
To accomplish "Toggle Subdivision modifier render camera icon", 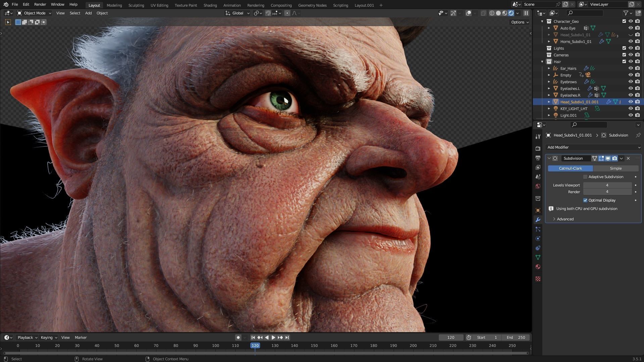I will (614, 158).
